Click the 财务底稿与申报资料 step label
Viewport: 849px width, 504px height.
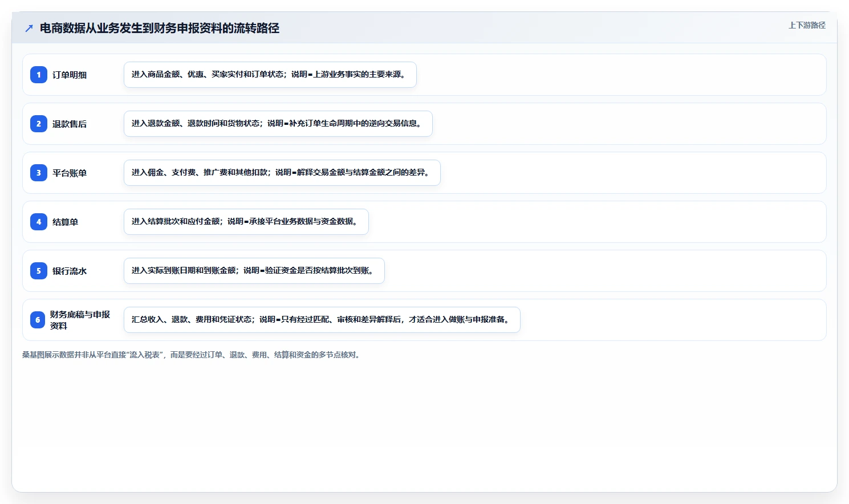(80, 320)
